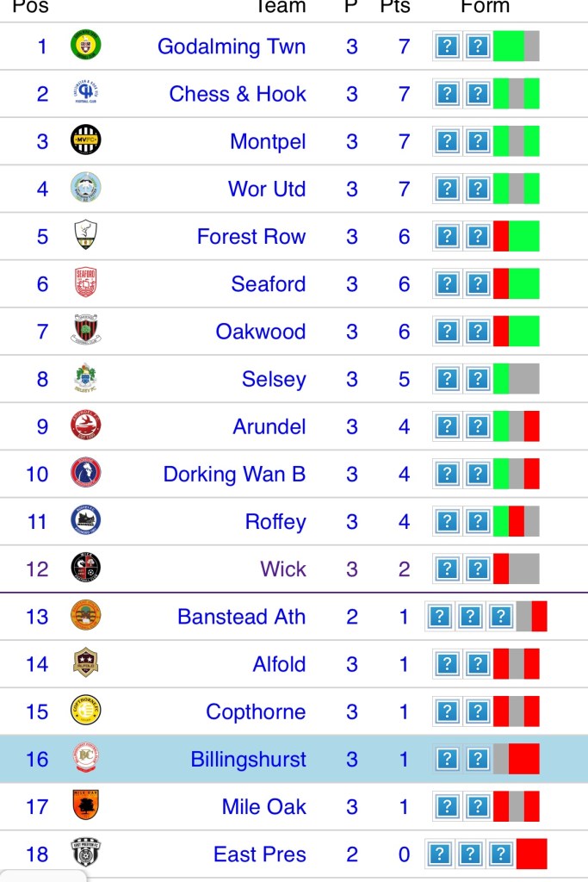Click Godalming Twn green form bar
Screen dimensions: 588x882
[x=508, y=46]
